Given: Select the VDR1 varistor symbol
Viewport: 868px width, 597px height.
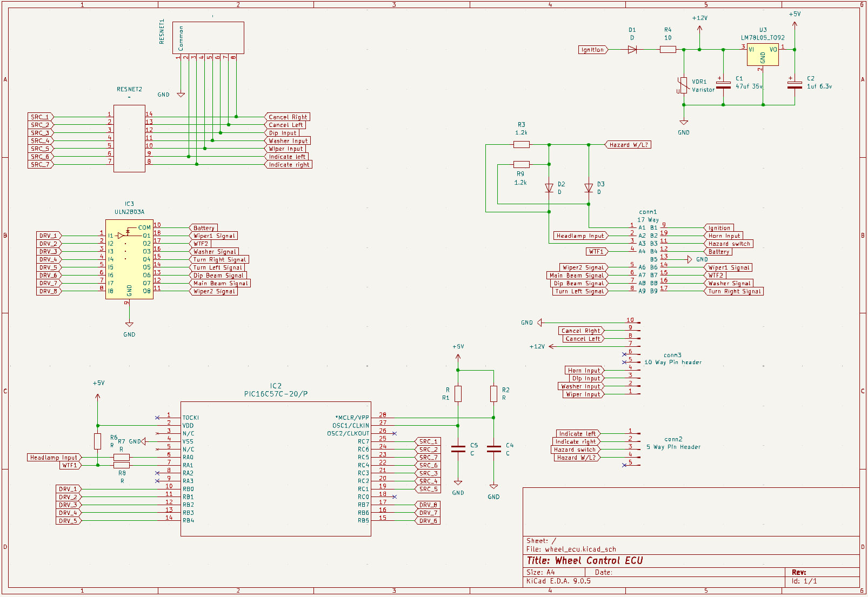Looking at the screenshot, I should coord(684,85).
